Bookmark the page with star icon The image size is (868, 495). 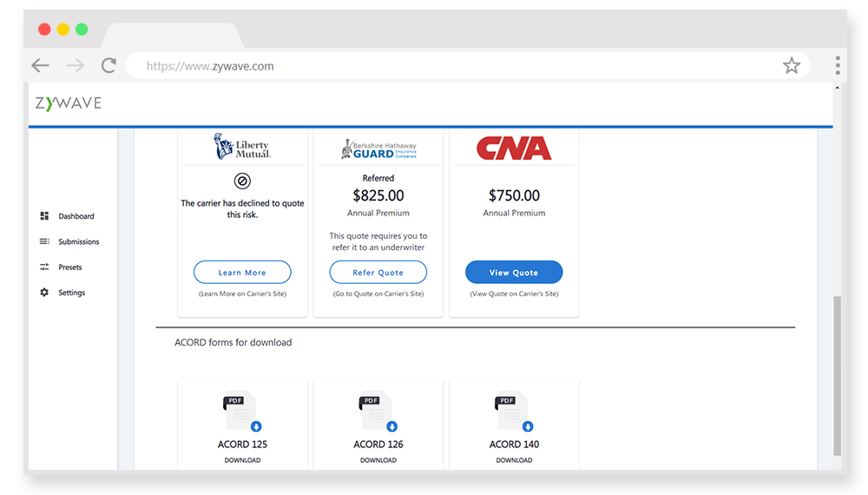tap(791, 66)
